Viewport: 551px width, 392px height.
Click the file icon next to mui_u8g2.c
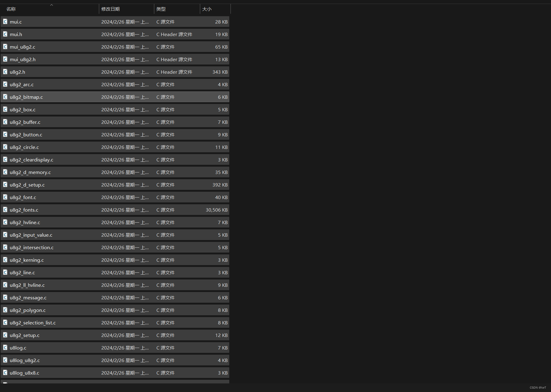click(5, 47)
